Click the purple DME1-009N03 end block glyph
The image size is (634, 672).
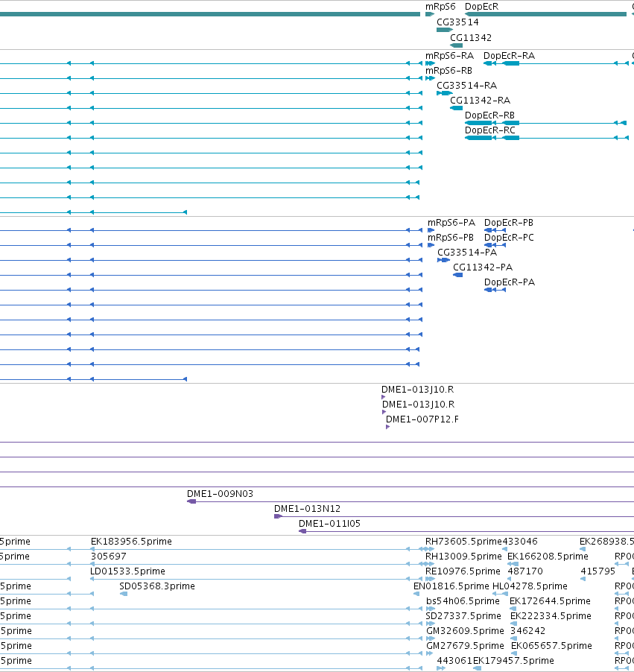191,501
